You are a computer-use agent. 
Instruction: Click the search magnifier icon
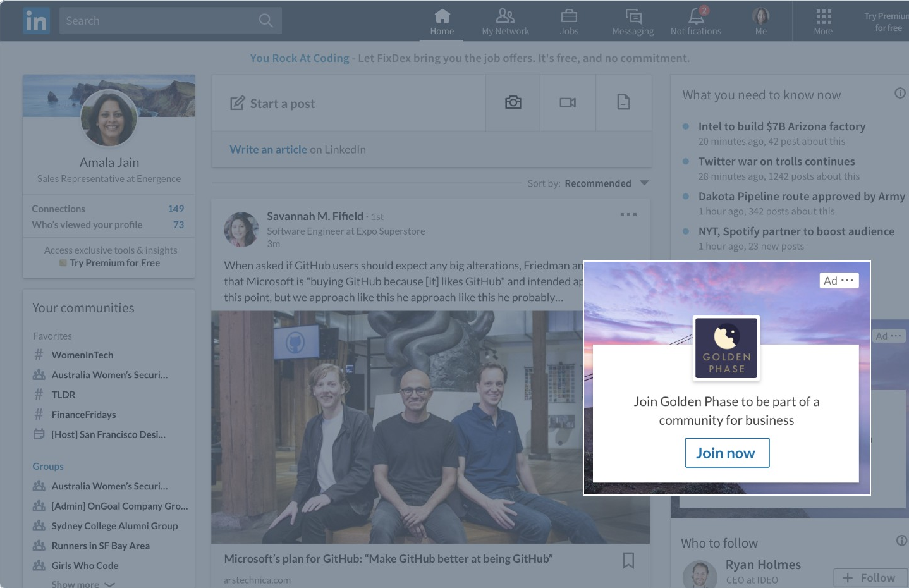point(266,21)
